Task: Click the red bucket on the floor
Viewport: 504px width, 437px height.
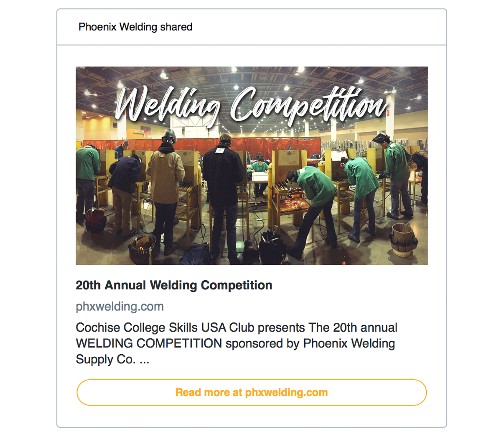Action: 96,221
